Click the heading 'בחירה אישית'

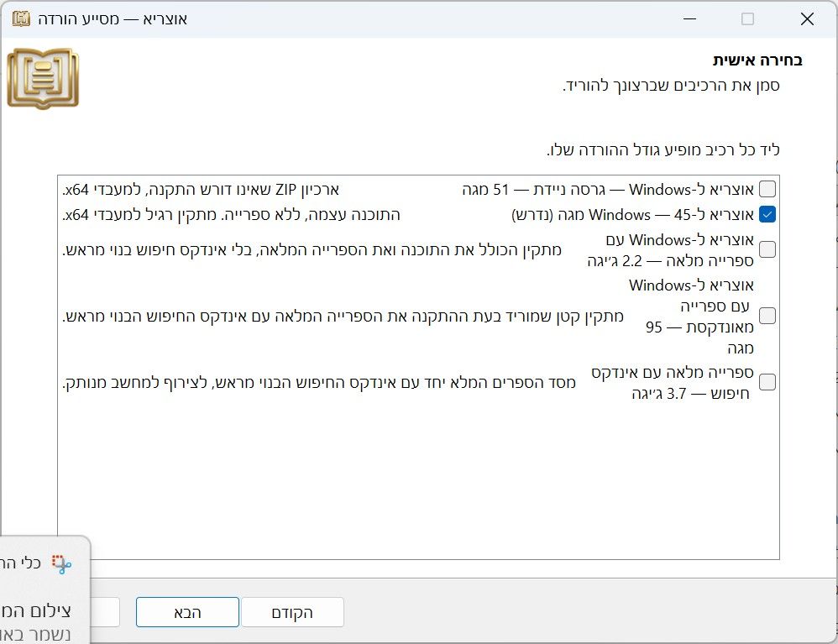point(757,60)
